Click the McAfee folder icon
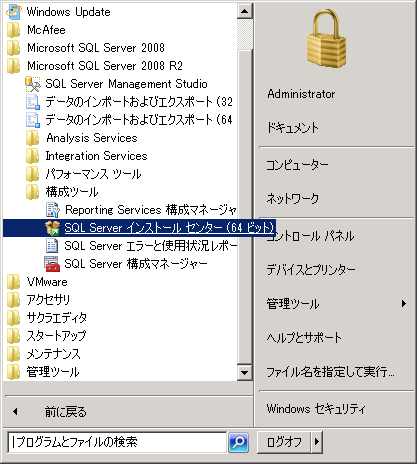The image size is (417, 464). [x=14, y=30]
